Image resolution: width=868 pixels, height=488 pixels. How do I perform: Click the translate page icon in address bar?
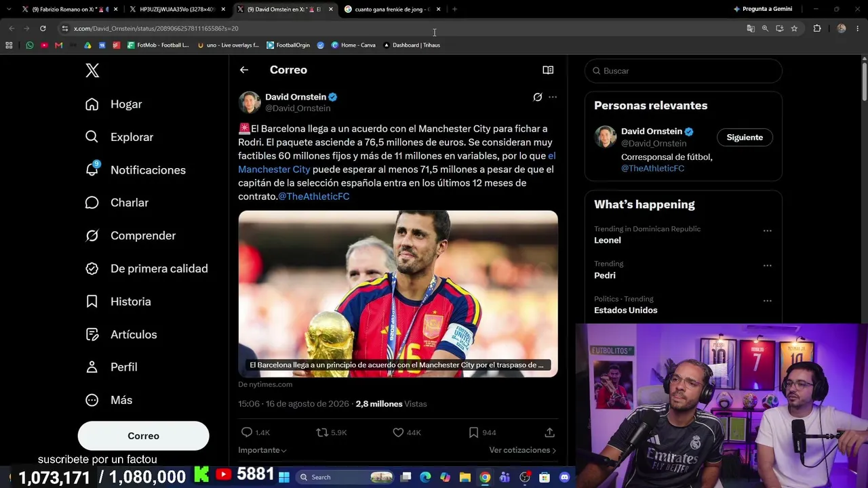[x=751, y=28]
